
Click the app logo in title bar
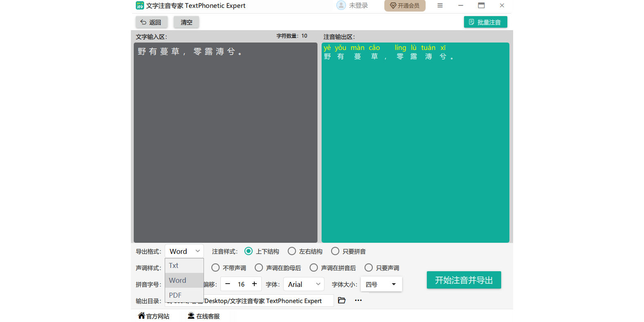[x=140, y=5]
